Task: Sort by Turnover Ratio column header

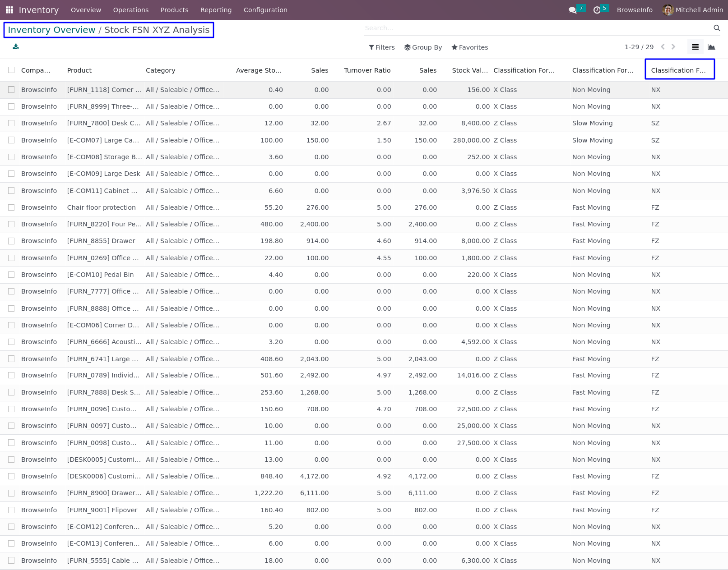Action: (367, 70)
